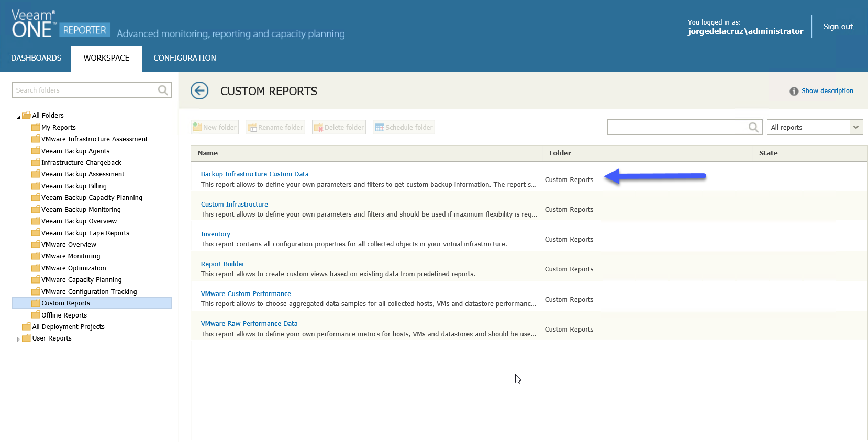Open the All reports filter dropdown
Image resolution: width=868 pixels, height=442 pixels.
click(x=815, y=127)
